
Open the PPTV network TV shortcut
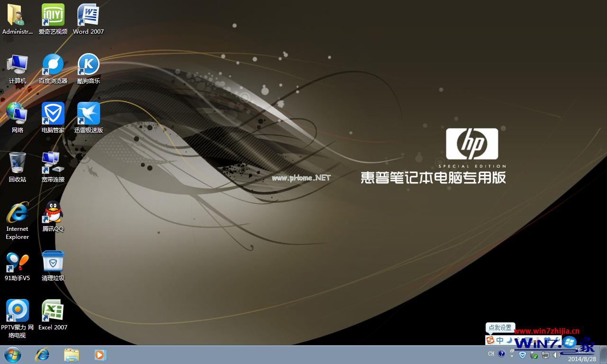(18, 319)
